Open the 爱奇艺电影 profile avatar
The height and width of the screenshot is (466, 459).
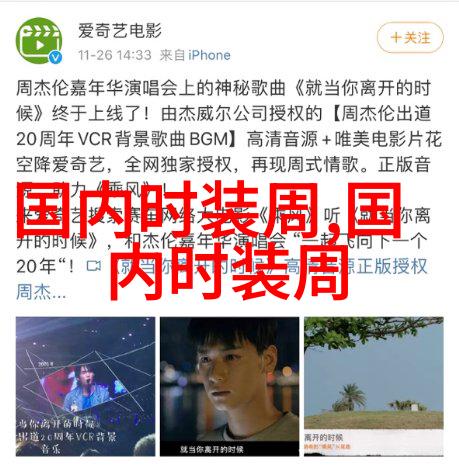39,41
